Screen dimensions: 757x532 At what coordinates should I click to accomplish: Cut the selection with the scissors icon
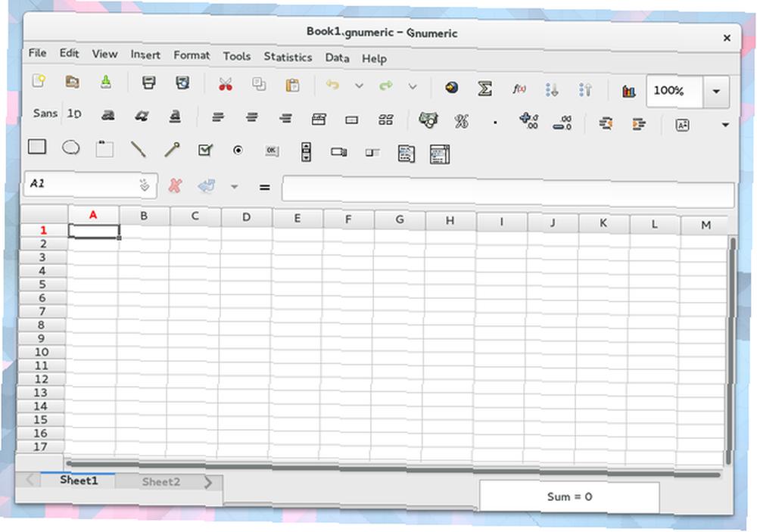pos(226,85)
